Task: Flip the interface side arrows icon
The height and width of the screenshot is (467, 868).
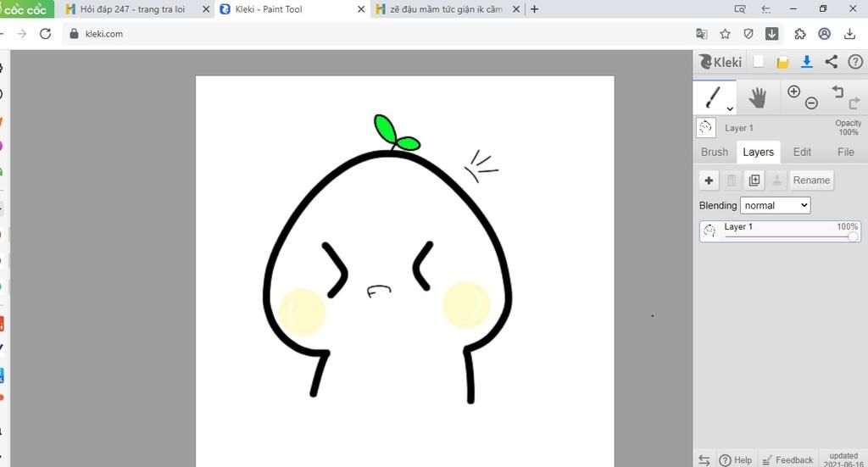Action: click(x=704, y=460)
